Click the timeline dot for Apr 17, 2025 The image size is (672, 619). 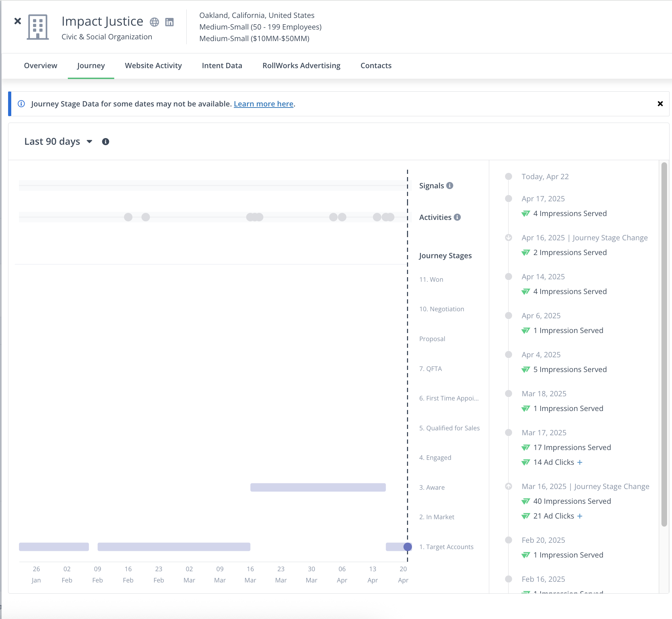[509, 198]
